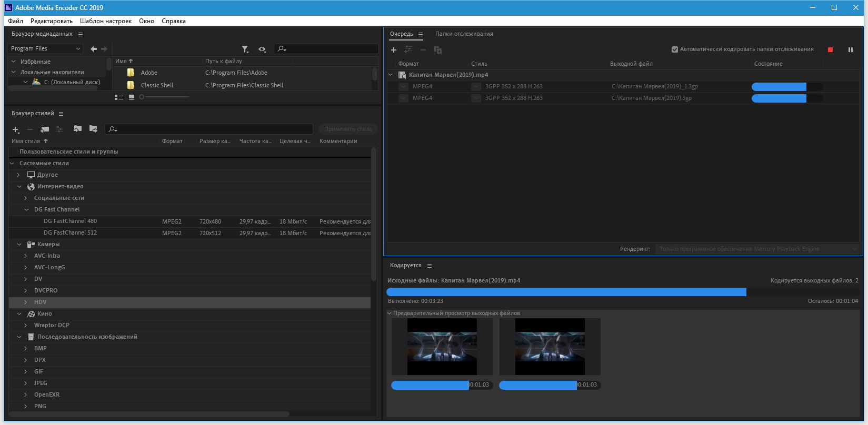The width and height of the screenshot is (868, 425).
Task: Open preset dropdown for (2019).3gp output
Action: tap(476, 98)
